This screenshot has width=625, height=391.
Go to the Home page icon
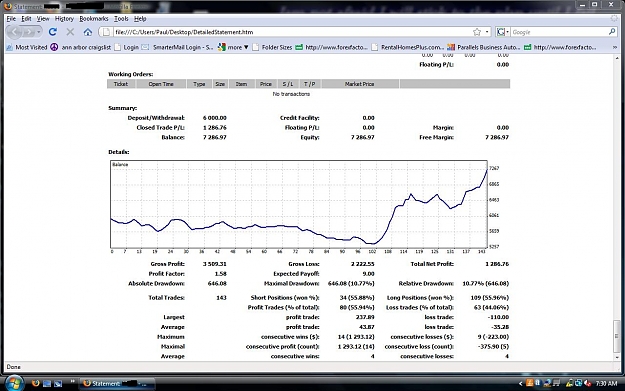click(88, 32)
